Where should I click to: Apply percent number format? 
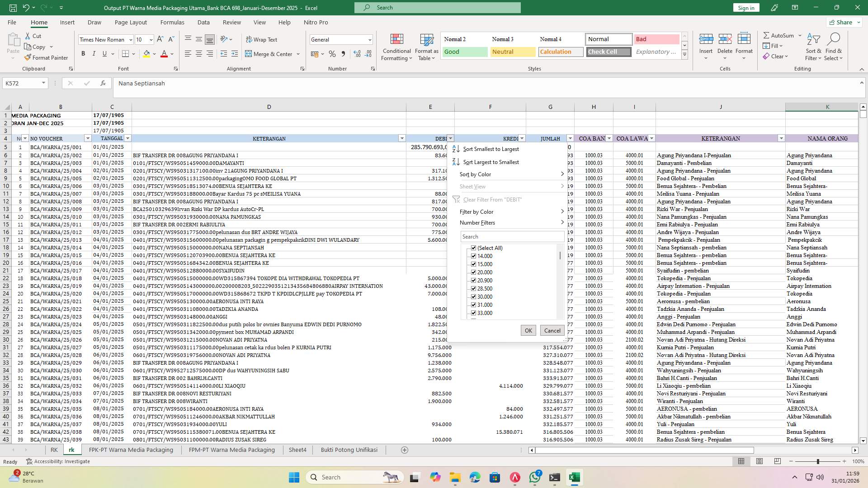tap(332, 54)
